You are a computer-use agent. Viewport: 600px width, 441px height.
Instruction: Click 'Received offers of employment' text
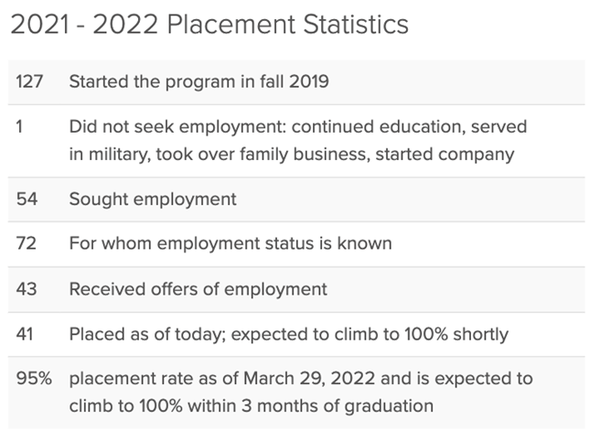198,289
